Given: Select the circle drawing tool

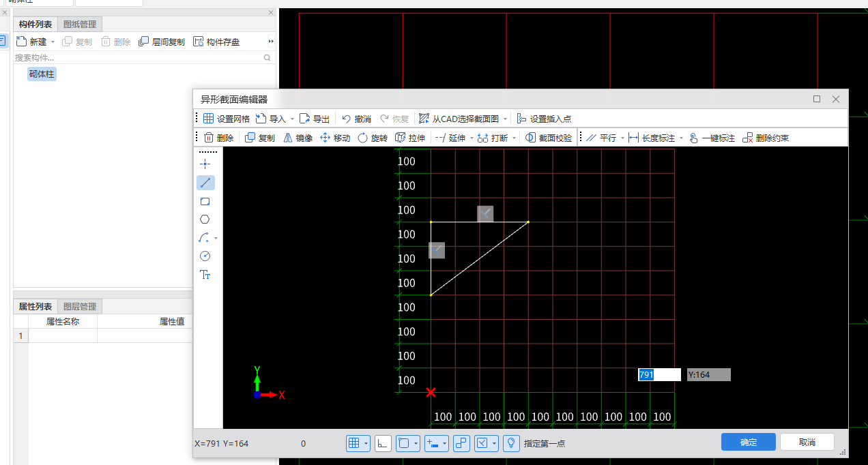Looking at the screenshot, I should (x=205, y=256).
